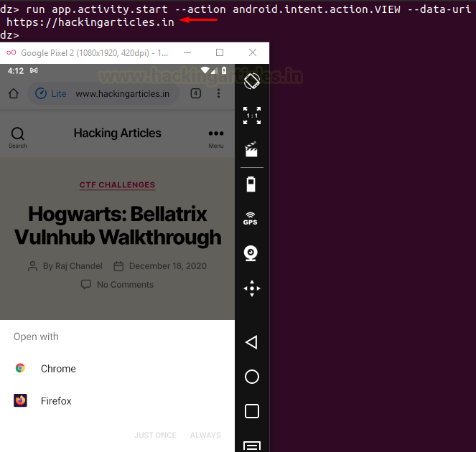476x452 pixels.
Task: Open the webcam camera widget
Action: coord(251,253)
